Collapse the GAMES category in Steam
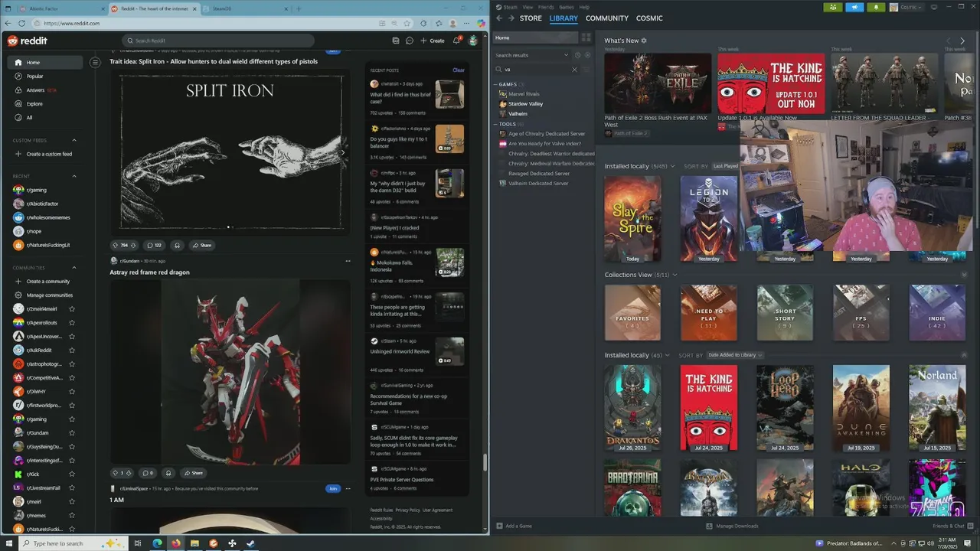The image size is (980, 551). [x=496, y=84]
